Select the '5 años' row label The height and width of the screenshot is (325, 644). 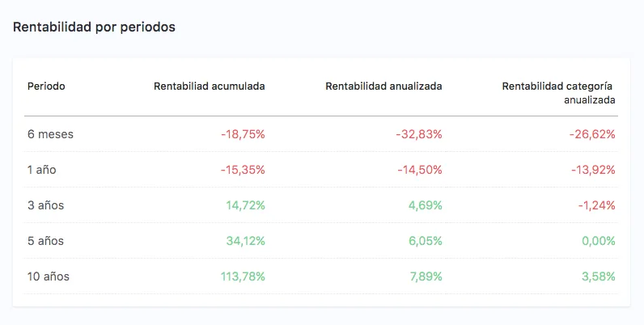pyautogui.click(x=46, y=241)
